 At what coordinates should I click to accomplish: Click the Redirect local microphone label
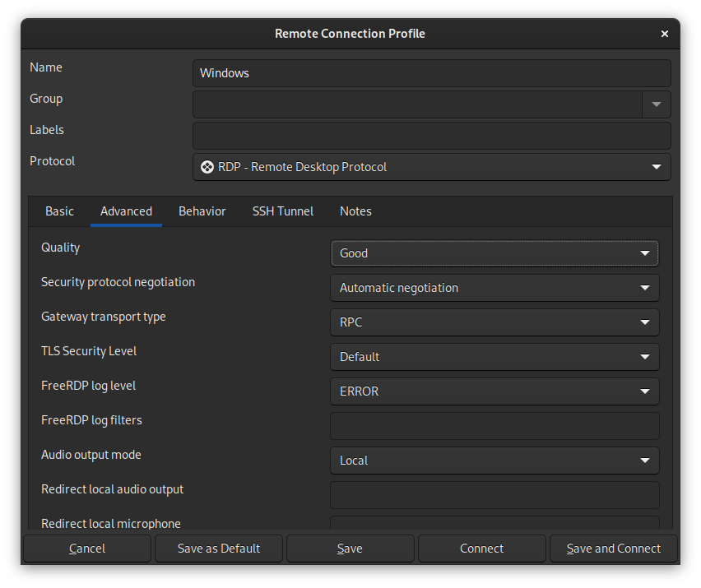tap(111, 524)
